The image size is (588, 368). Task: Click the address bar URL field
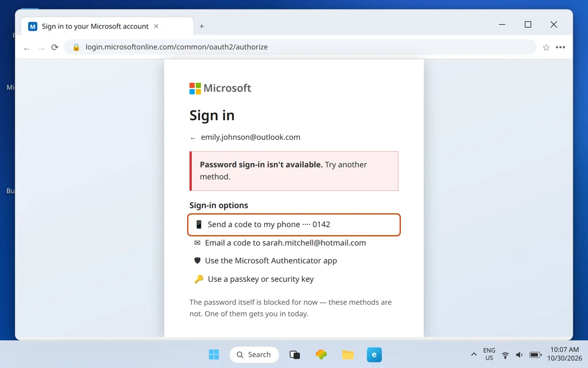click(300, 47)
